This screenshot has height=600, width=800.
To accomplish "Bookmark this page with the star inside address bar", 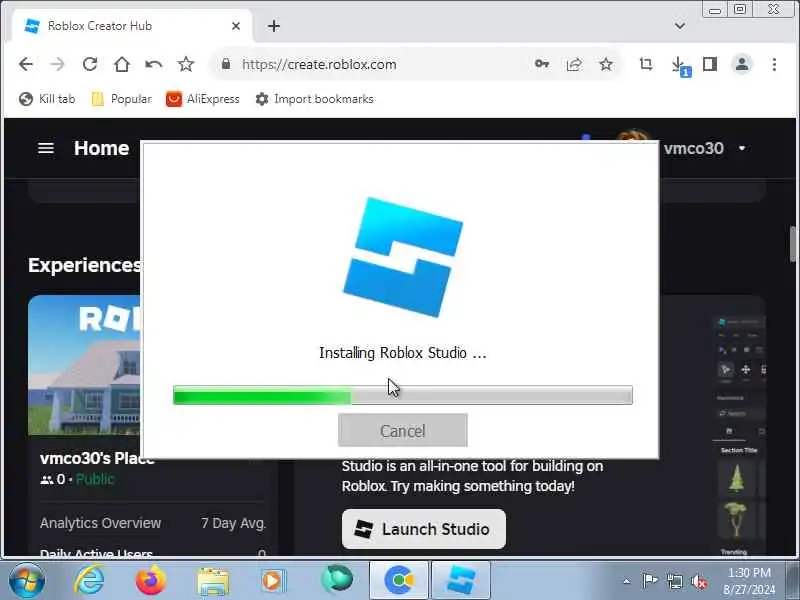I will [606, 64].
